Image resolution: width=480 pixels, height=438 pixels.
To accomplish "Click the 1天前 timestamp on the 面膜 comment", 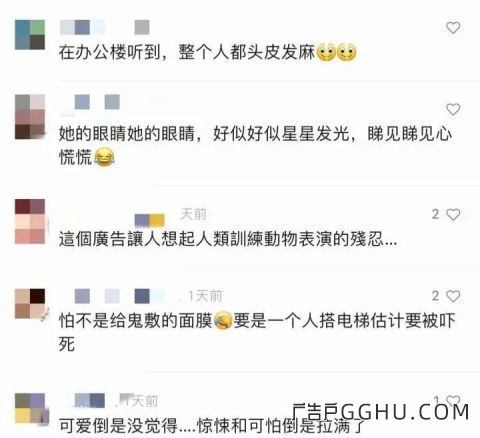I will [205, 296].
